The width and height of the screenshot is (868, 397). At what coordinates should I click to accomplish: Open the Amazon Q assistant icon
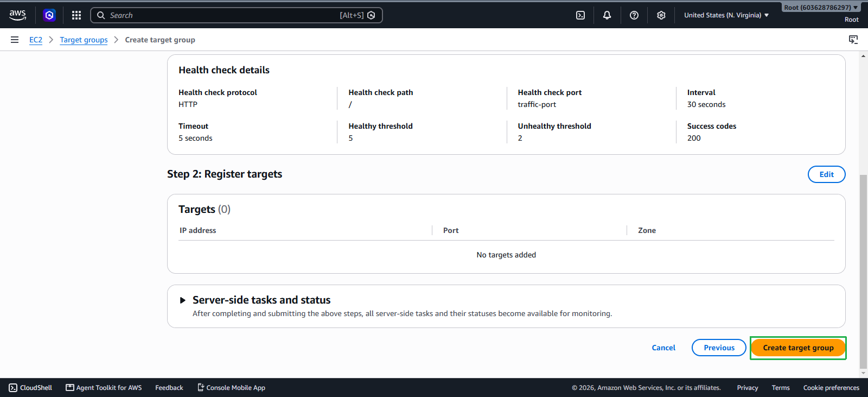tap(49, 15)
